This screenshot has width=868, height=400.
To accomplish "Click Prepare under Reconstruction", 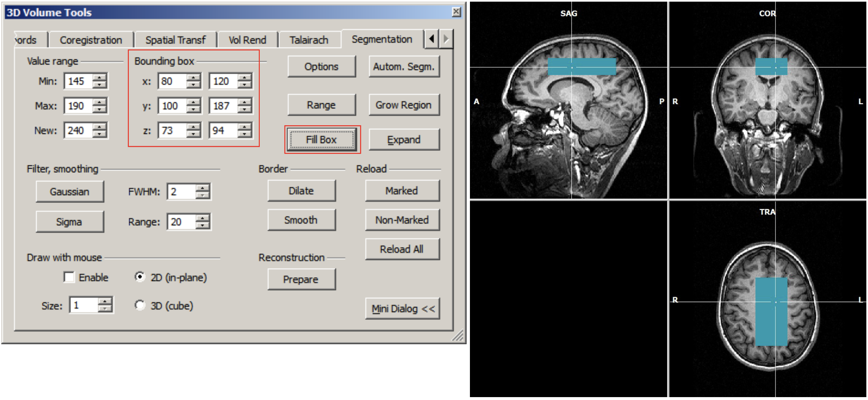I will click(x=301, y=279).
